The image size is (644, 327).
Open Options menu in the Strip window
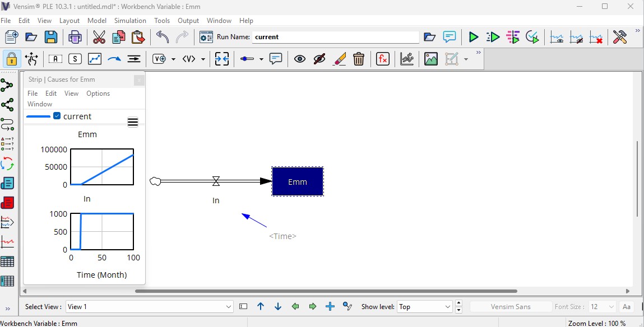coord(98,94)
